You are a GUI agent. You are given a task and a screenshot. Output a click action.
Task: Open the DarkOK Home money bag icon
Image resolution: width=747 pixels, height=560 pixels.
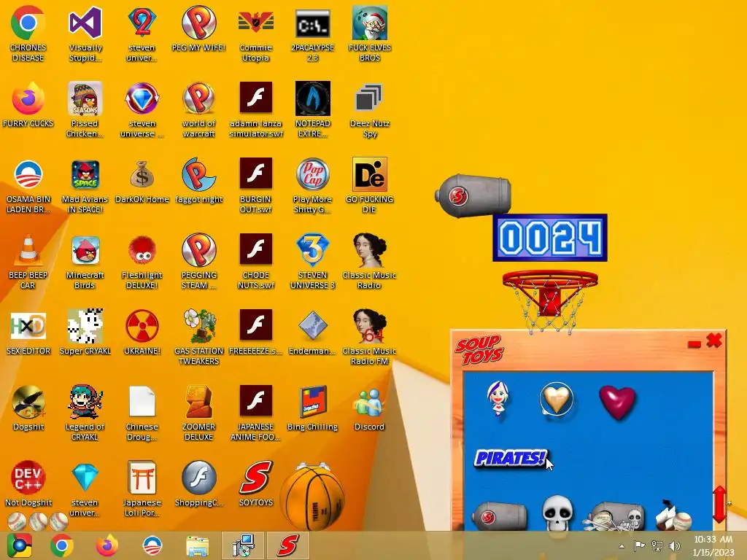pyautogui.click(x=142, y=181)
